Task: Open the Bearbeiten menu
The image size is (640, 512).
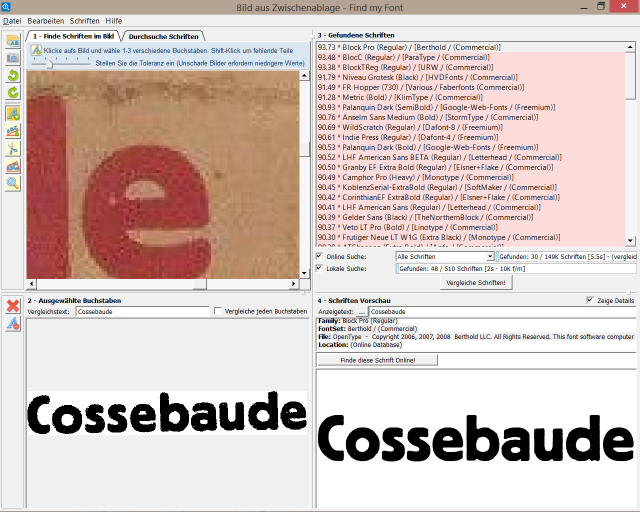Action: coord(46,21)
